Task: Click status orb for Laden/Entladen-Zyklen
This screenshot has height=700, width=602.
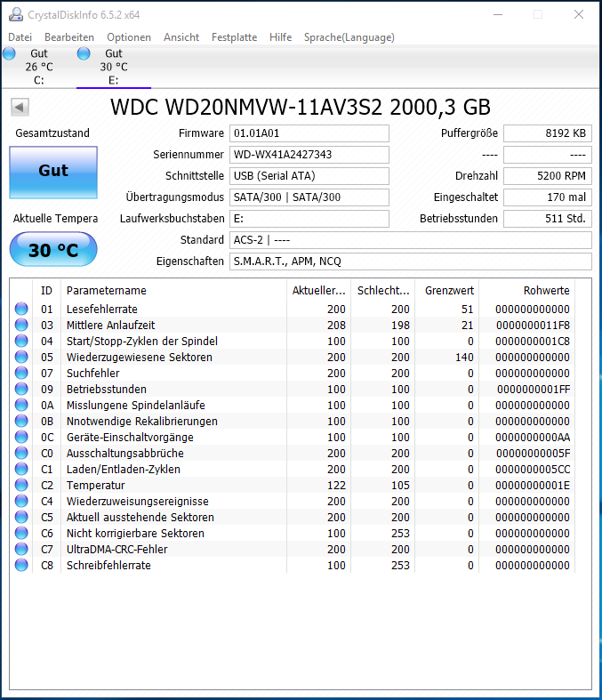Action: (21, 469)
